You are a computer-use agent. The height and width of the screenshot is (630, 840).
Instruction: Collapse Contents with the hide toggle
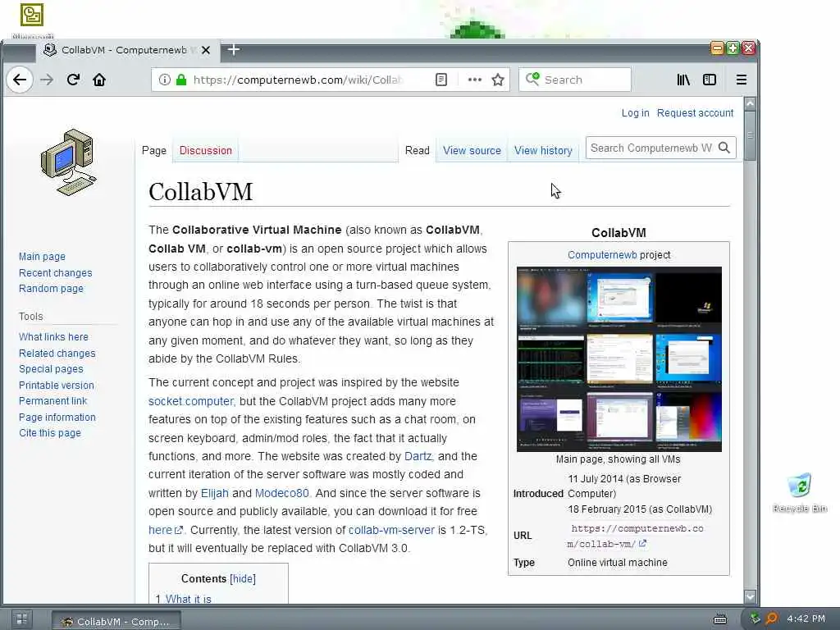[x=243, y=578]
